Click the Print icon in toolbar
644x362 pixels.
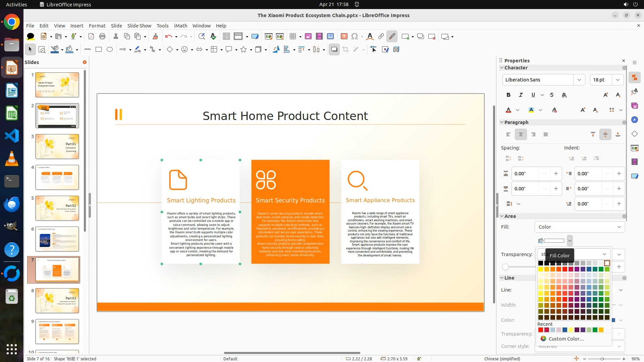click(x=102, y=37)
